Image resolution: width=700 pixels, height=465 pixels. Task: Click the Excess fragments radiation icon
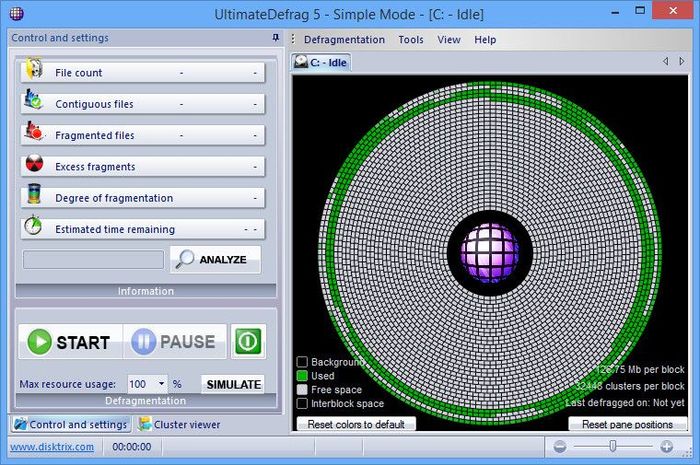[x=34, y=163]
